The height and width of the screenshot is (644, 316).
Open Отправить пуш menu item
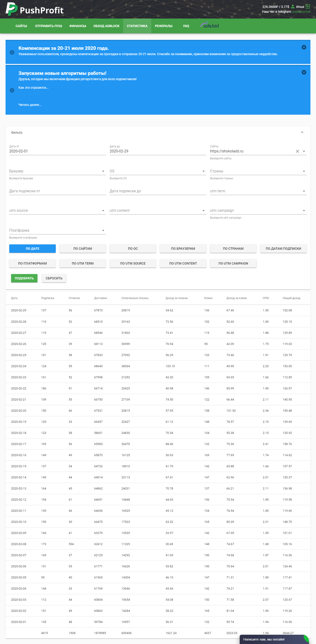point(48,26)
